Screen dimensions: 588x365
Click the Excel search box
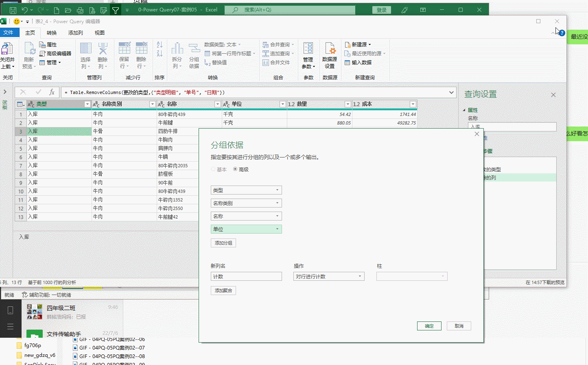click(x=290, y=10)
